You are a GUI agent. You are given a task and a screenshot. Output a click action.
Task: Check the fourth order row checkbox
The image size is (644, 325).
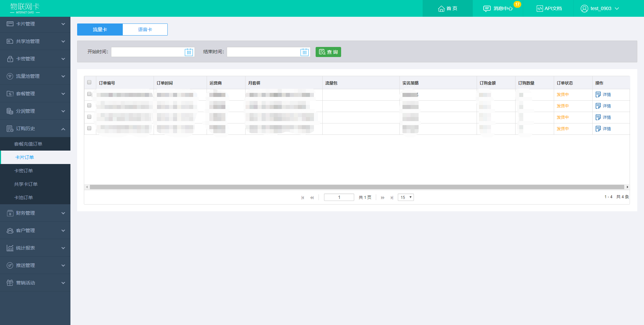[89, 128]
